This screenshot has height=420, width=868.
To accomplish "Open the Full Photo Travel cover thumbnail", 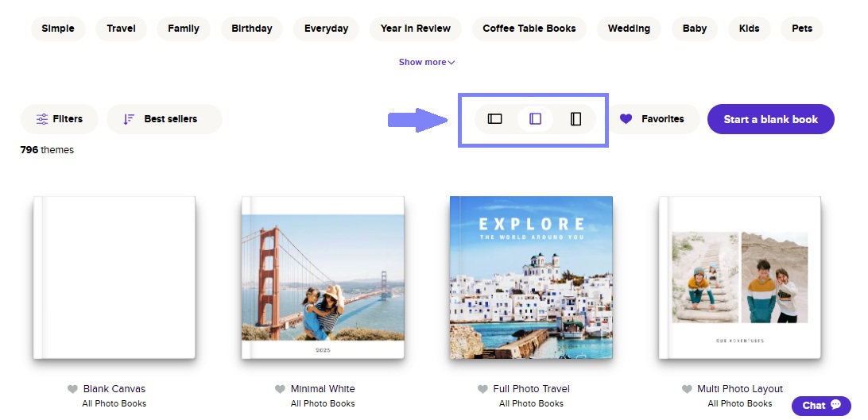I will (x=531, y=277).
